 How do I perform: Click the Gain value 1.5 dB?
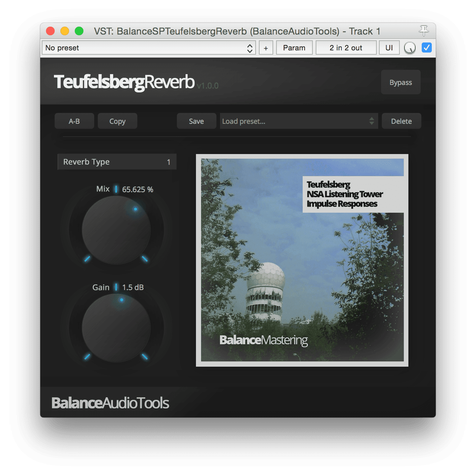pyautogui.click(x=133, y=287)
